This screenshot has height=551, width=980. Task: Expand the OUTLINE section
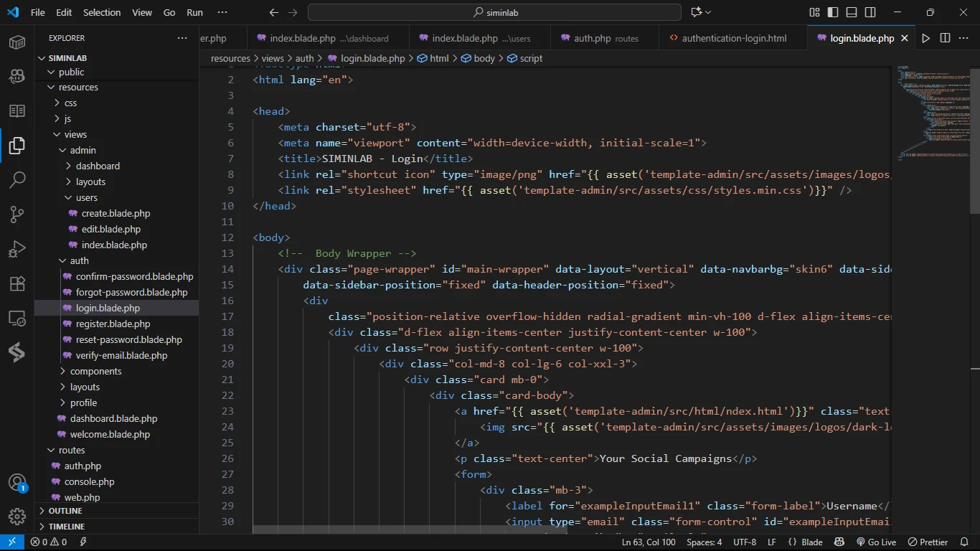(65, 511)
